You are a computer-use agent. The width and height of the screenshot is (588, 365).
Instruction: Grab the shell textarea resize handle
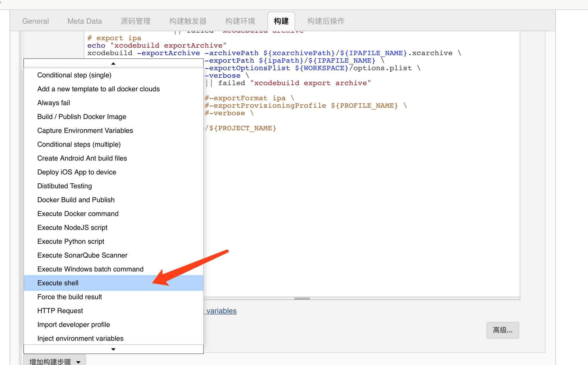302,298
